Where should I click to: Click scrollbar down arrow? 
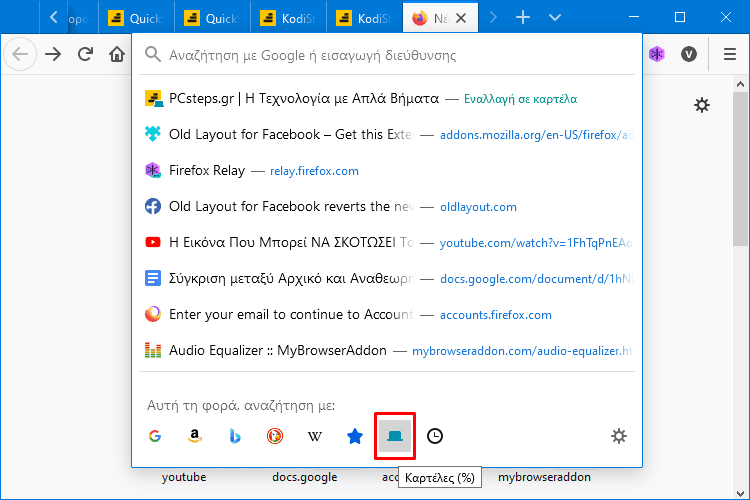tap(740, 493)
